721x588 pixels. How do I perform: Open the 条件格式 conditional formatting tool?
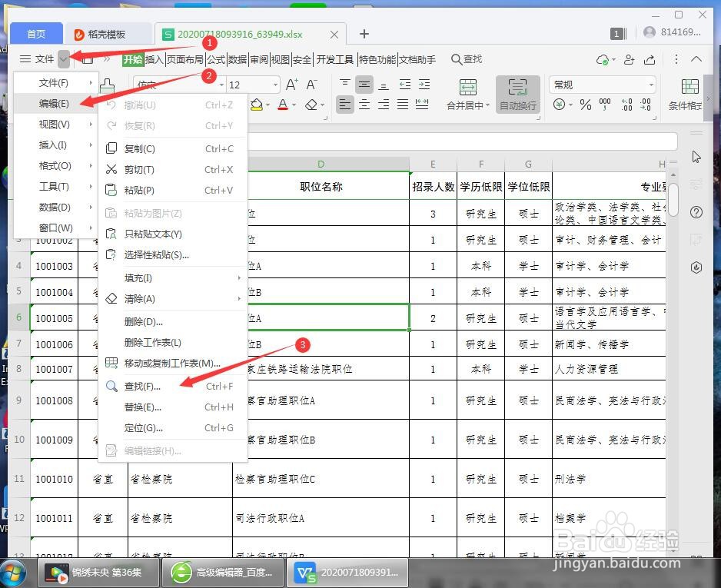(x=689, y=92)
